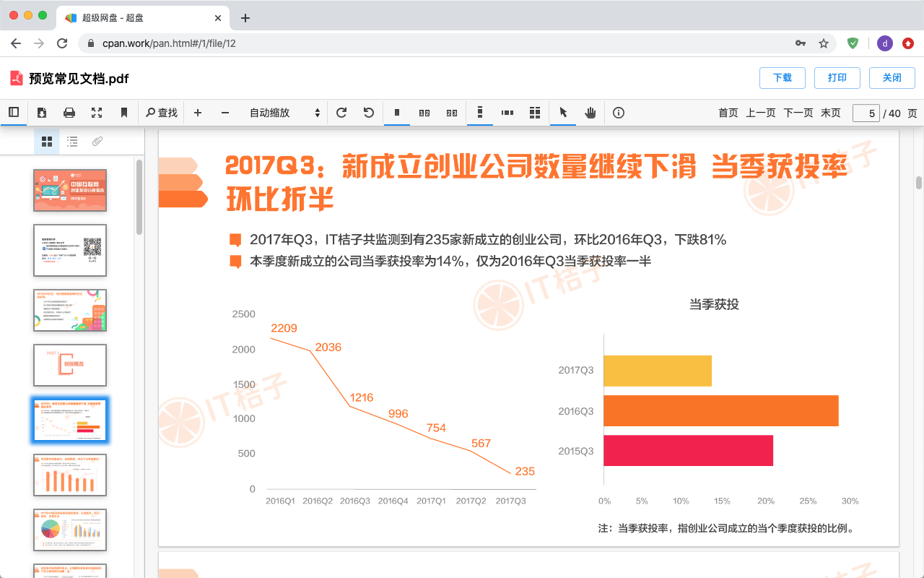Click the printer icon in toolbar
The image size is (924, 578).
(x=69, y=113)
